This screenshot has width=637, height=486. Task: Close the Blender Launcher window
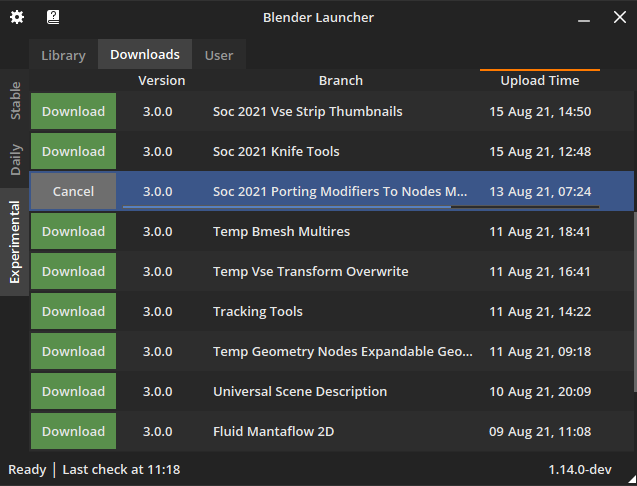620,17
